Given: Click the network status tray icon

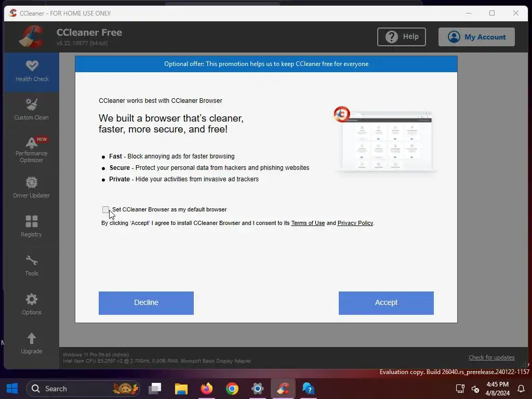Looking at the screenshot, I should coord(475,389).
